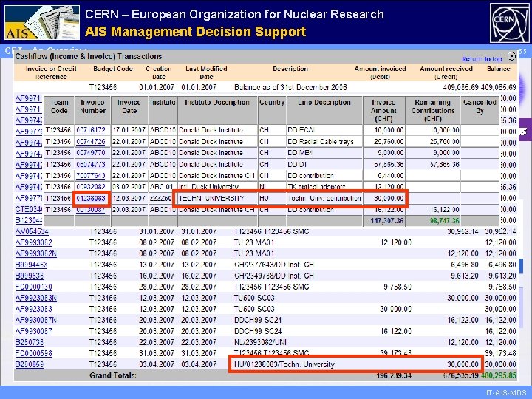Click the Balance column header
The image size is (532, 399).
pyautogui.click(x=499, y=69)
